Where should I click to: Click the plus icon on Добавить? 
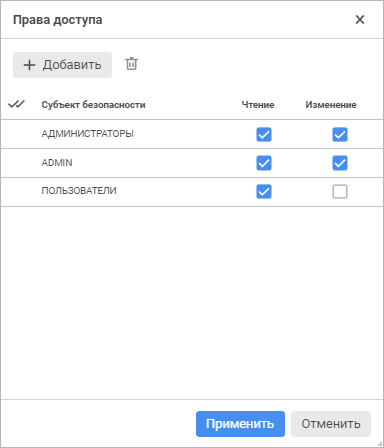[29, 65]
